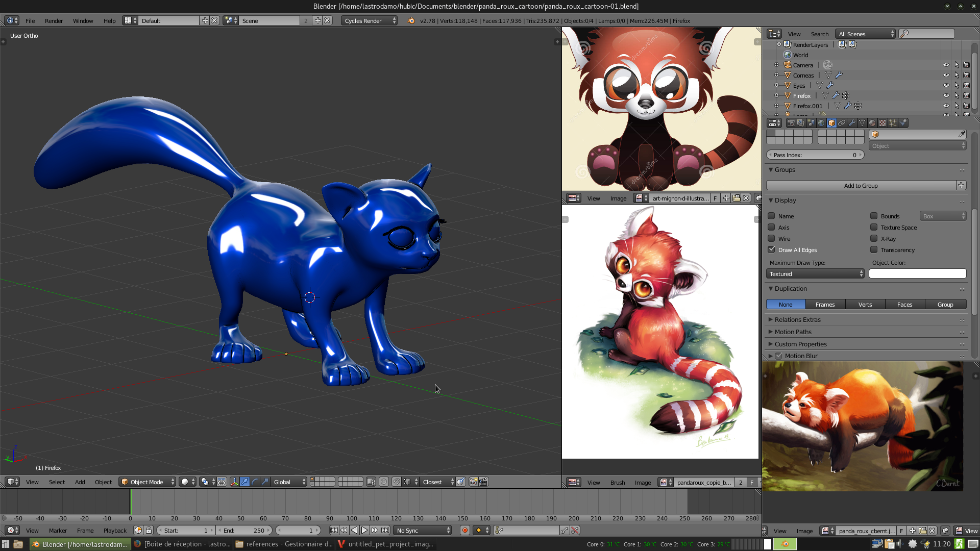Enable the X-Ray checkbox
980x551 pixels.
874,238
